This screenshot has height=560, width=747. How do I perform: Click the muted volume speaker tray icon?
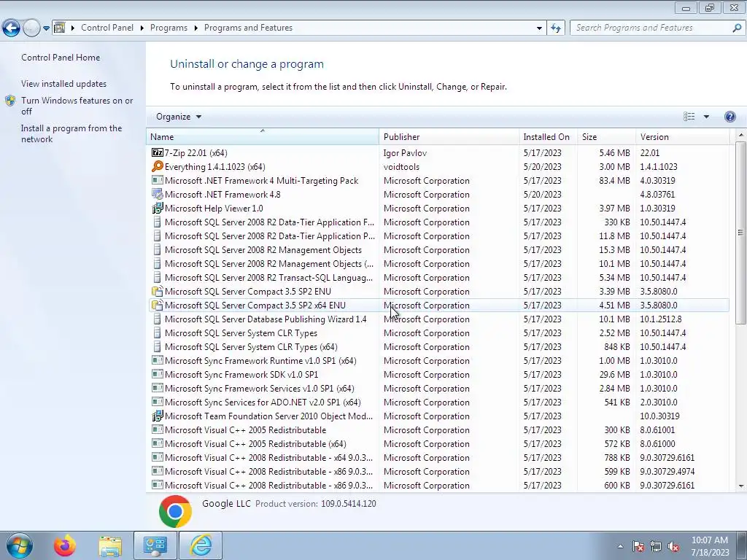pos(673,547)
